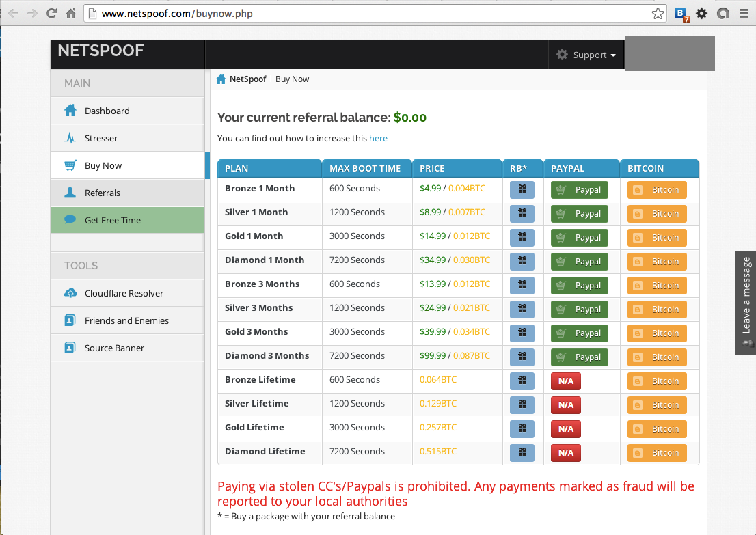Screen dimensions: 756x535
Task: Click N/A button for Diamond Lifetime
Action: click(x=566, y=452)
